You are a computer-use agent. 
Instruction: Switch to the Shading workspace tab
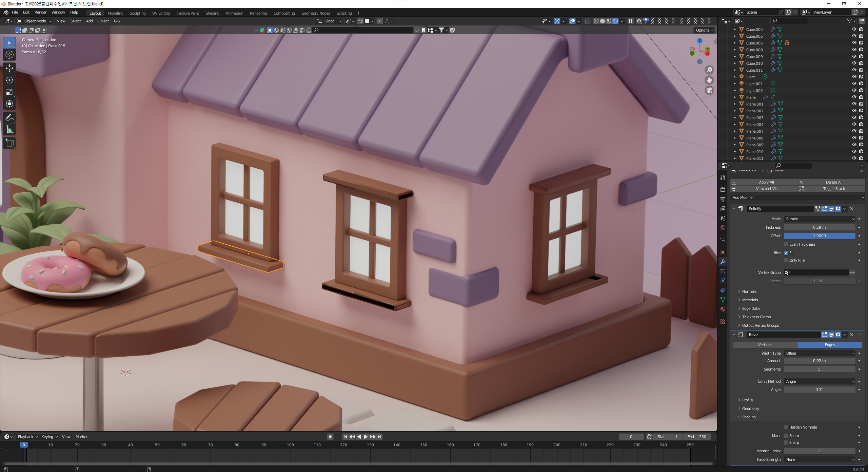tap(212, 13)
